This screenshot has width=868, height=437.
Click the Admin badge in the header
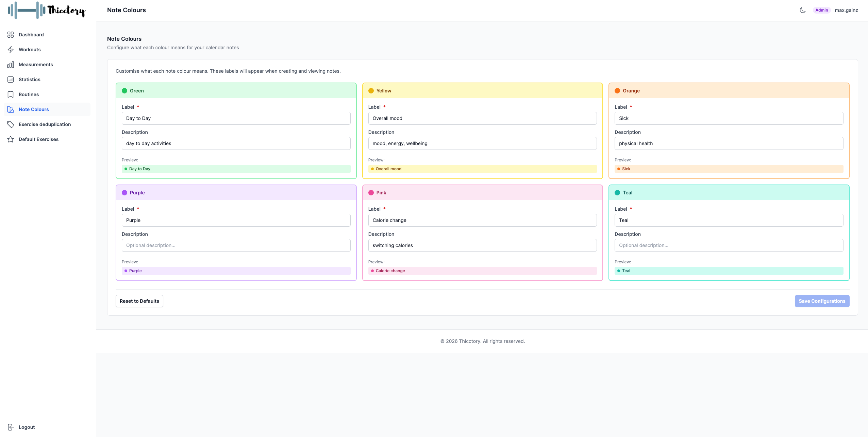pos(821,10)
